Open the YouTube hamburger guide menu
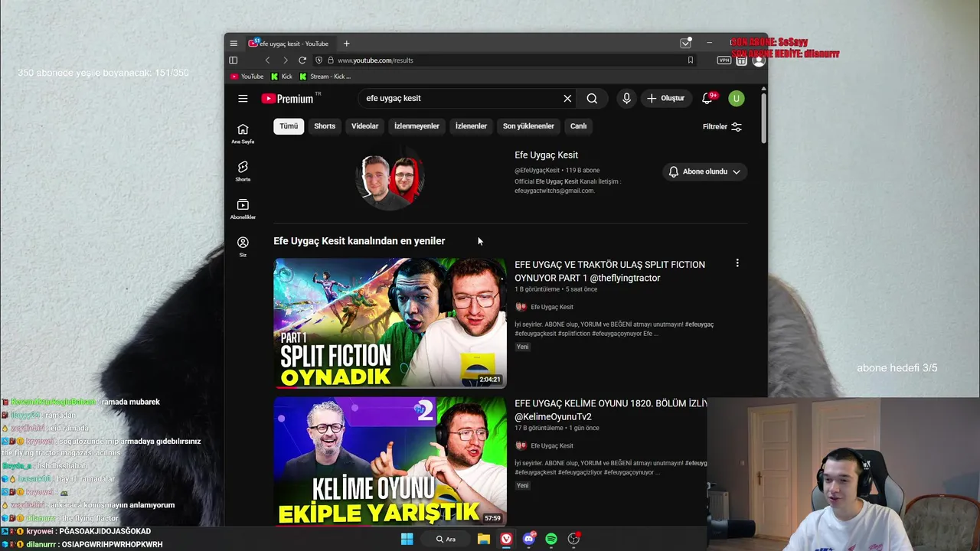The image size is (980, 551). click(243, 98)
